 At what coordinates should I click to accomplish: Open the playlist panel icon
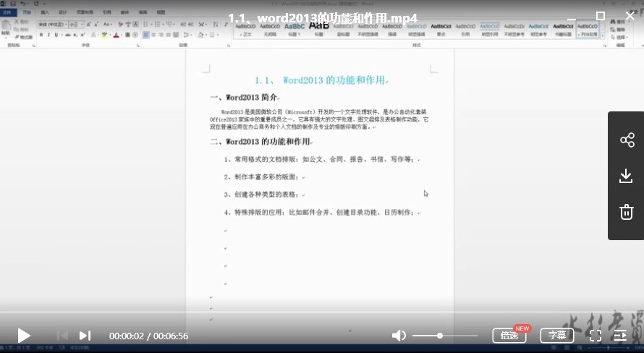[x=620, y=336]
